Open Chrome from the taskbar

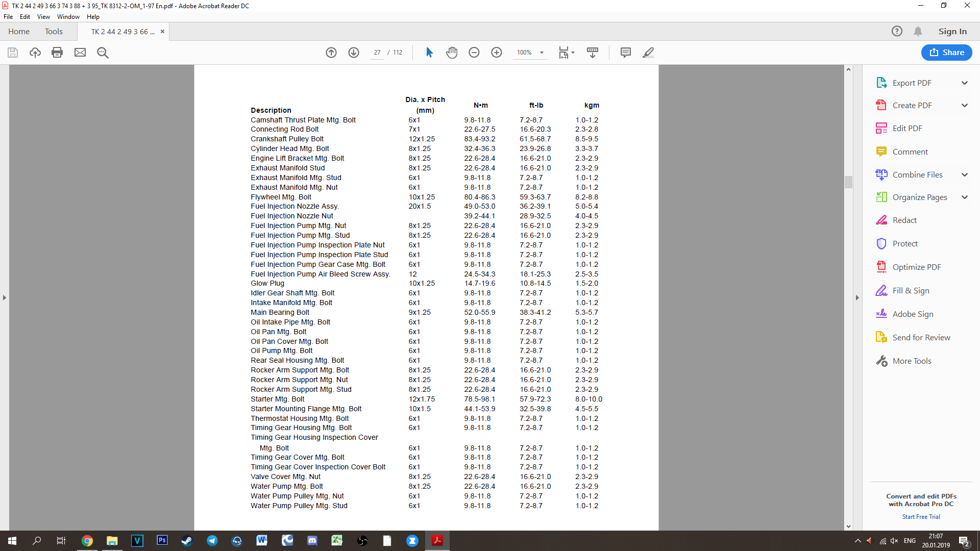(x=87, y=541)
